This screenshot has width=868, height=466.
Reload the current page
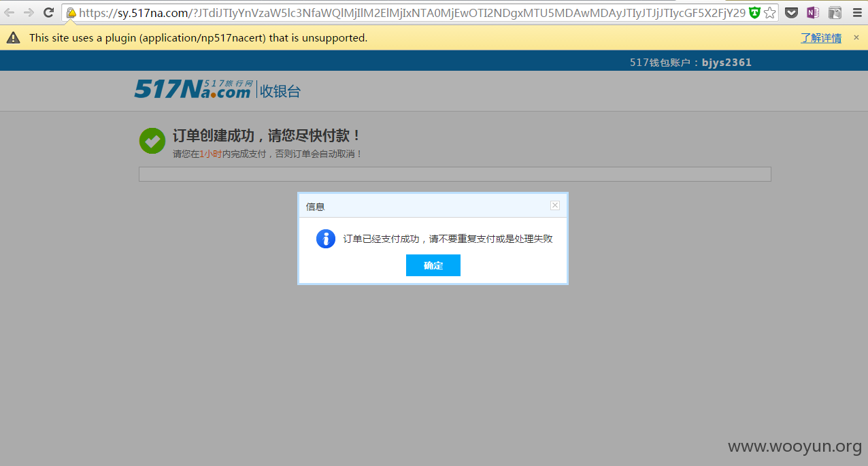tap(48, 12)
